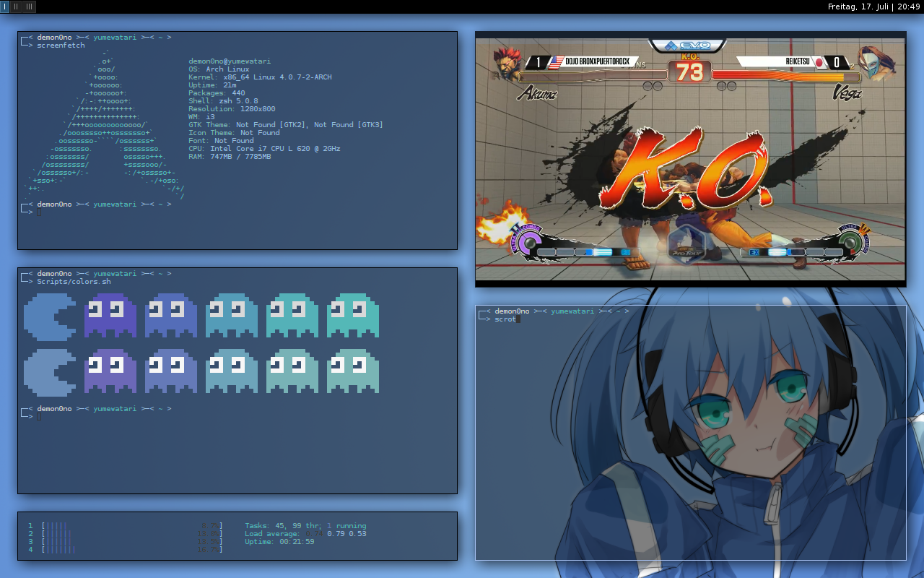Screen dimensions: 924x578
Task: Click the fifth ghost in the top row
Action: point(353,316)
